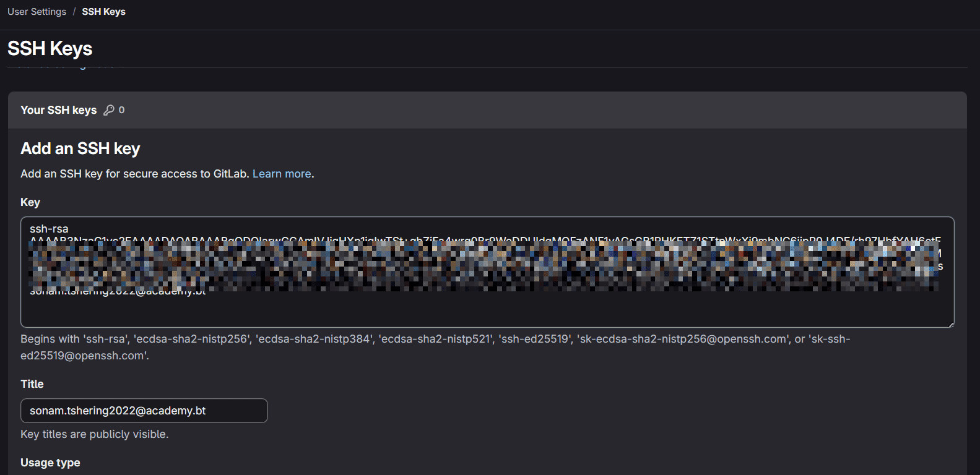The height and width of the screenshot is (475, 980).
Task: Click the "Key titles are publicly visible." hint
Action: [x=95, y=434]
